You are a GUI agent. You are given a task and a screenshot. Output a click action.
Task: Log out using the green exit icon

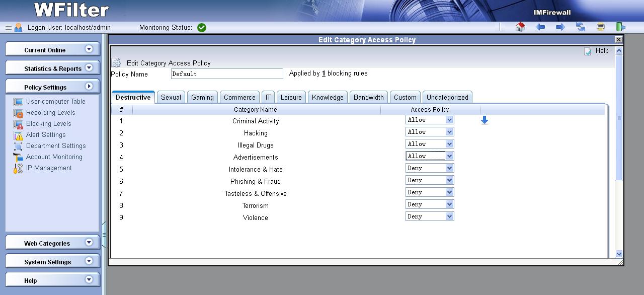coord(621,27)
